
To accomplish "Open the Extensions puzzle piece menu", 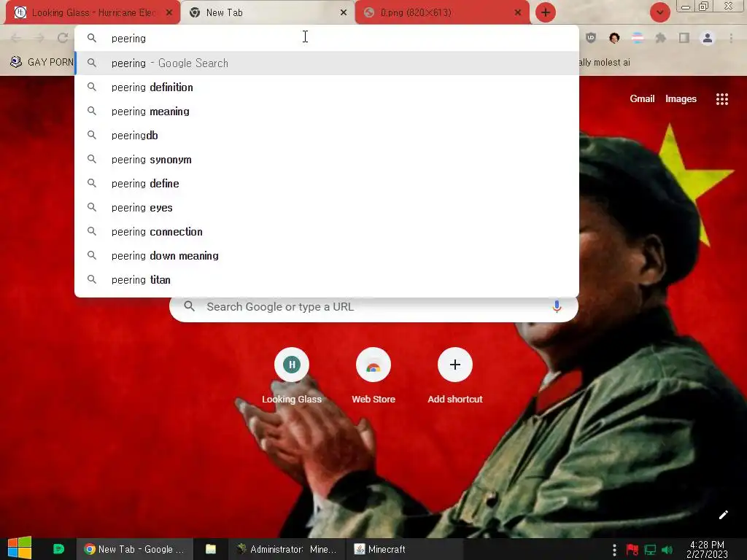I will coord(661,38).
